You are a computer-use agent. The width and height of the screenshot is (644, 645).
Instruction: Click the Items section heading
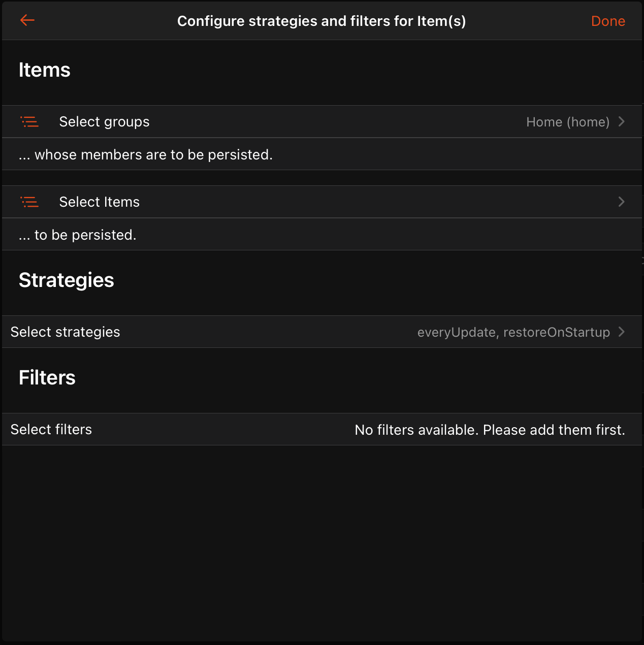coord(45,70)
